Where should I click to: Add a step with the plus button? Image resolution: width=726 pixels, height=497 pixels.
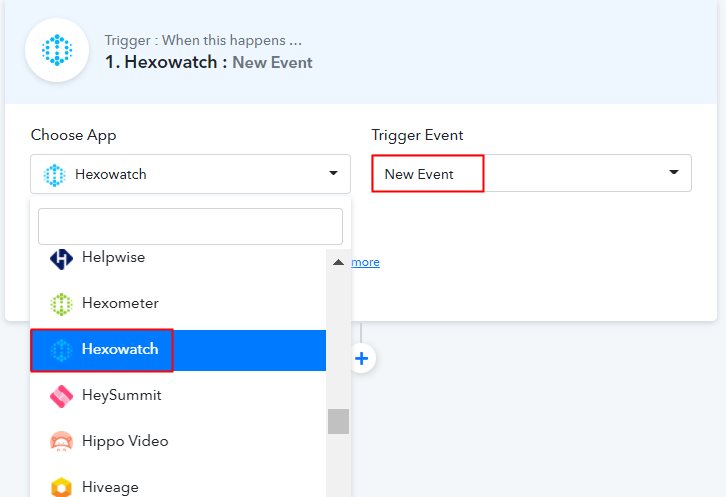click(362, 358)
